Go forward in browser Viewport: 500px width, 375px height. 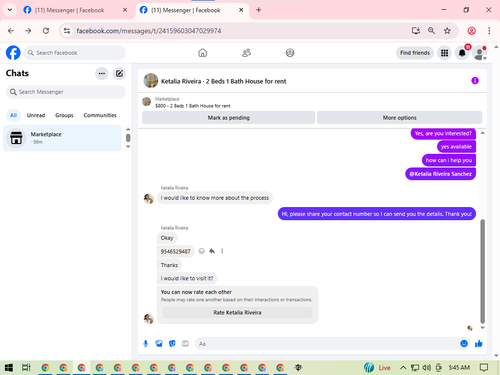[x=28, y=31]
